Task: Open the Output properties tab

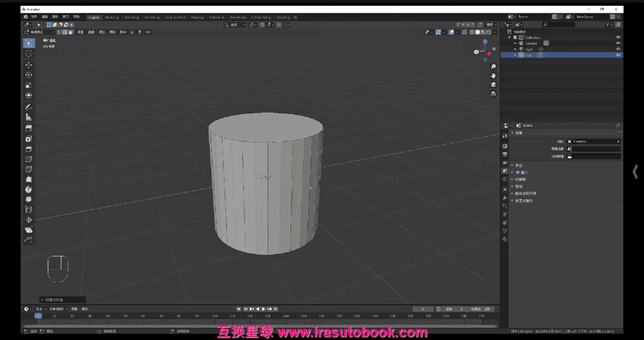Action: [x=505, y=155]
